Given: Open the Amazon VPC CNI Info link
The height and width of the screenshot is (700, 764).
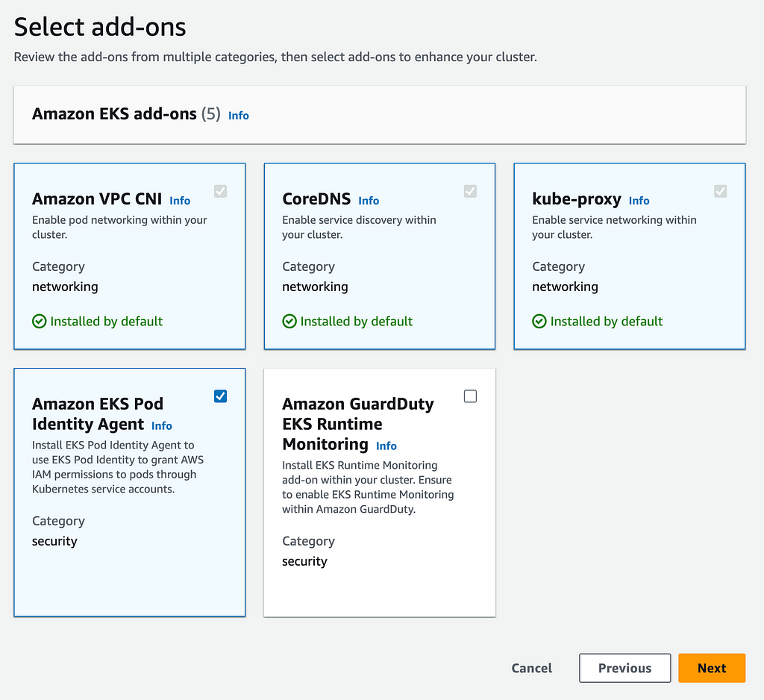Looking at the screenshot, I should pos(180,200).
